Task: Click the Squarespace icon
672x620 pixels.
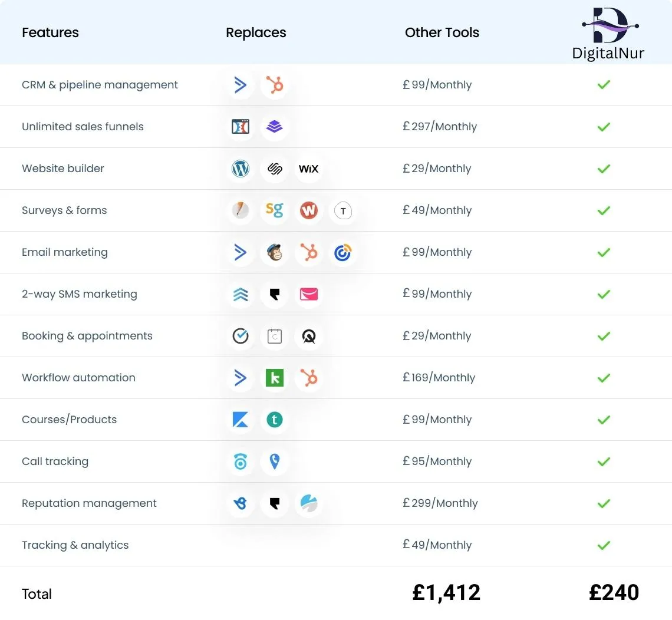Action: click(x=274, y=169)
